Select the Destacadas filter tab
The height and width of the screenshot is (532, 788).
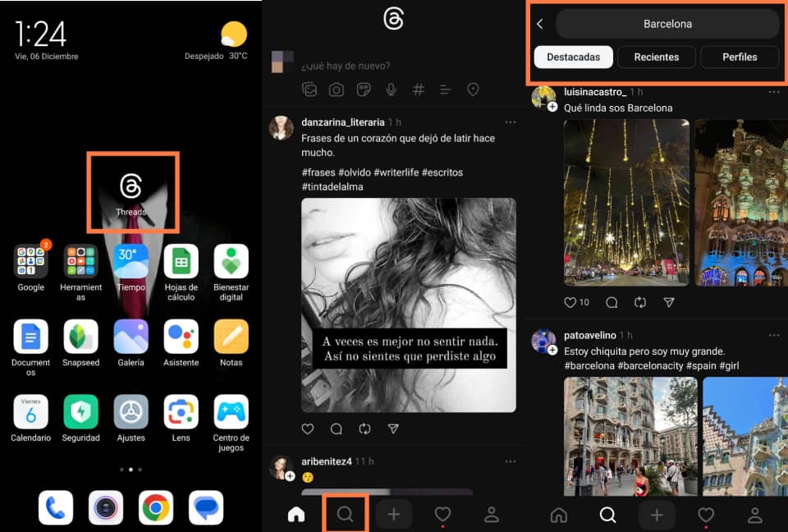(574, 57)
